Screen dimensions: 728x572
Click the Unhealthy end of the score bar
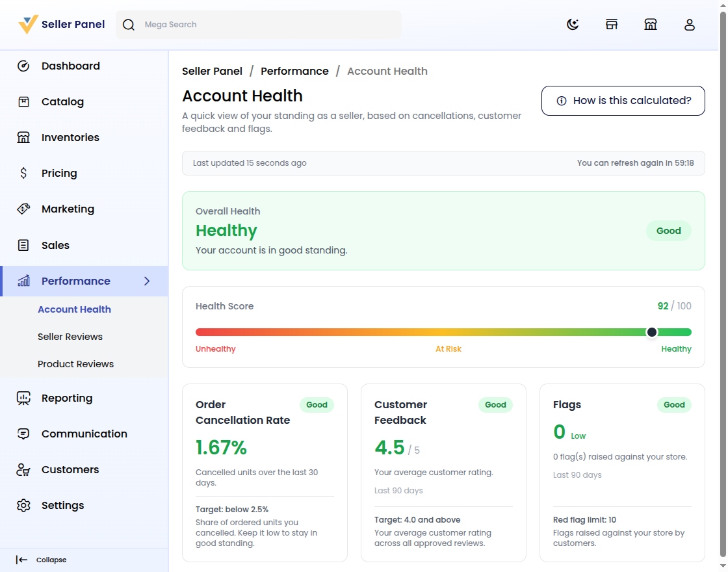click(x=215, y=349)
